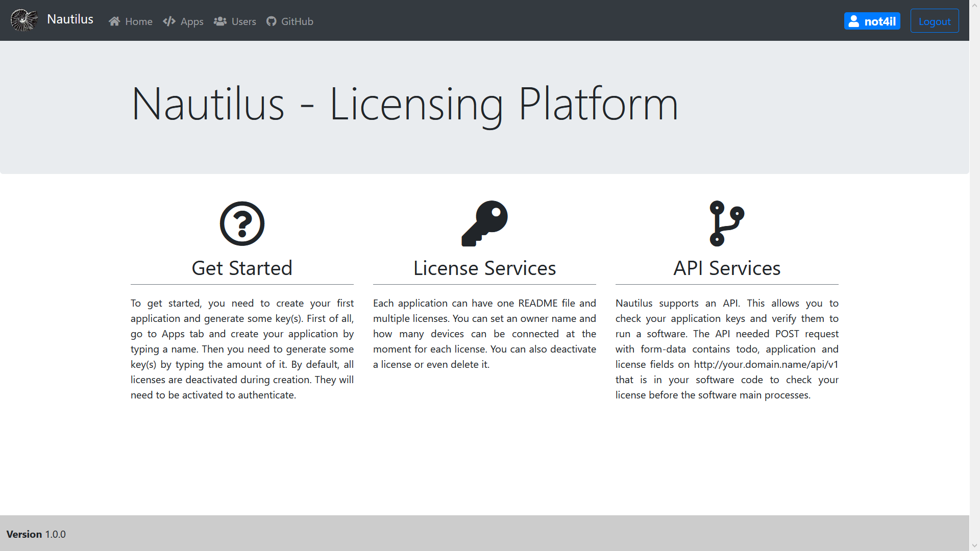
Task: Click the GitHub octocat icon
Action: [271, 21]
